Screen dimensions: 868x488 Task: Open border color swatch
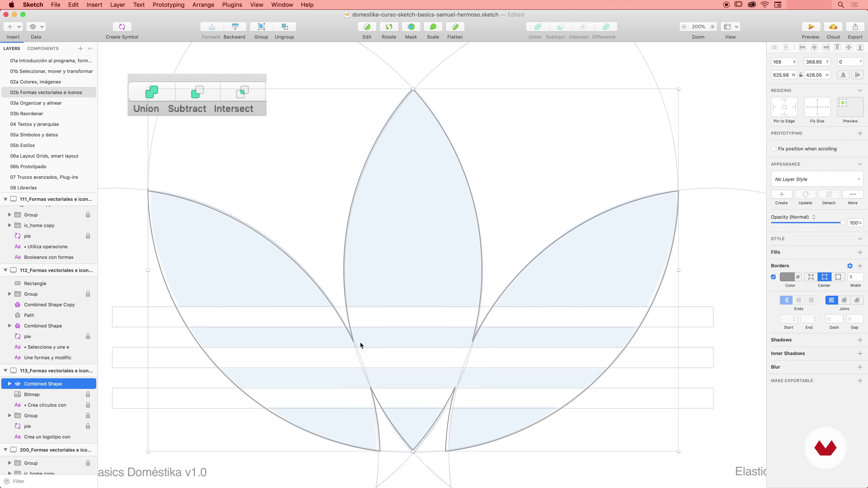tap(787, 277)
